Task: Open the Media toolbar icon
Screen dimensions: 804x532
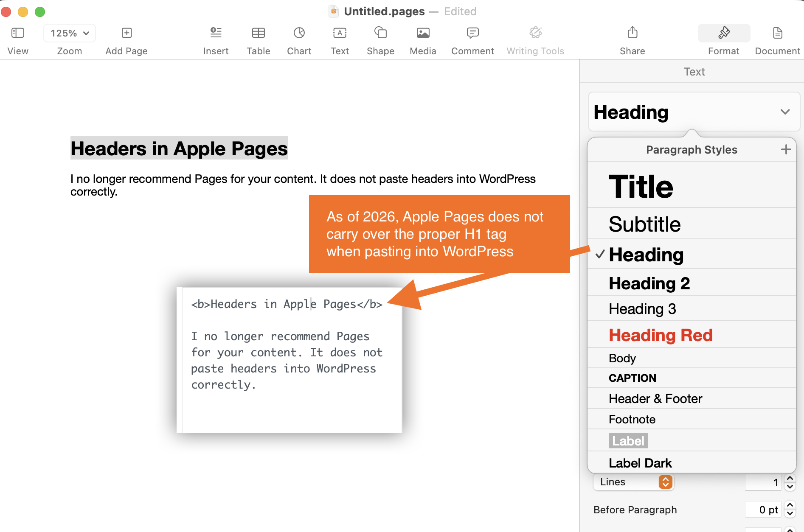Action: click(x=423, y=33)
